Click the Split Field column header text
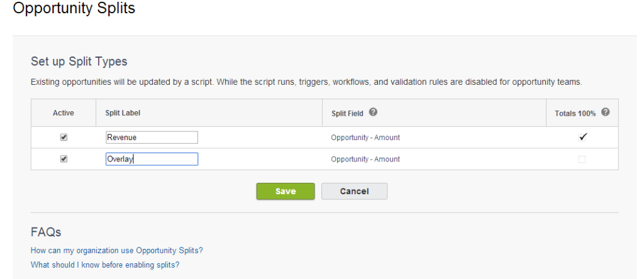Viewport: 644px width, 279px height. point(347,113)
